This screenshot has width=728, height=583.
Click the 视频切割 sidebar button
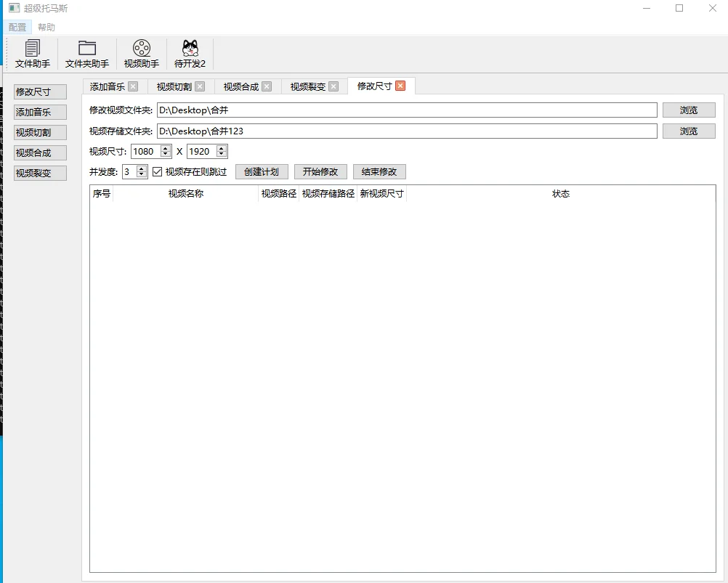(x=41, y=133)
